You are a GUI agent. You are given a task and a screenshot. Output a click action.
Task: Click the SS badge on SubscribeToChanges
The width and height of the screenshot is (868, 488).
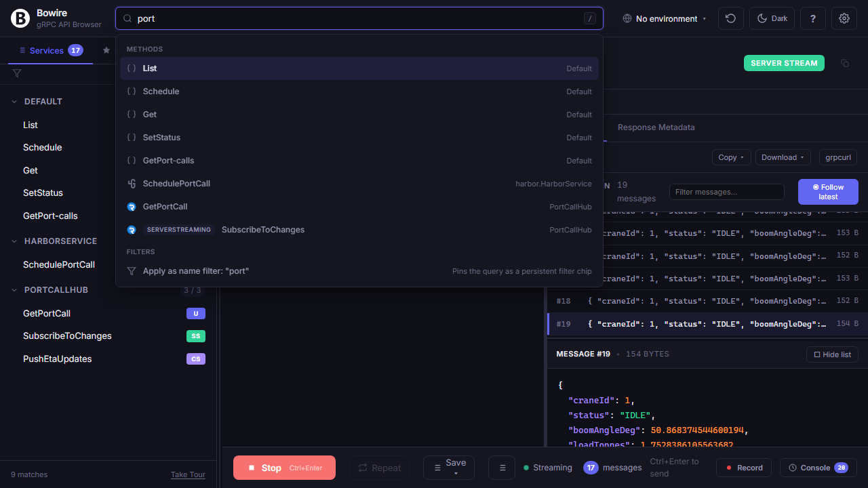click(x=196, y=336)
